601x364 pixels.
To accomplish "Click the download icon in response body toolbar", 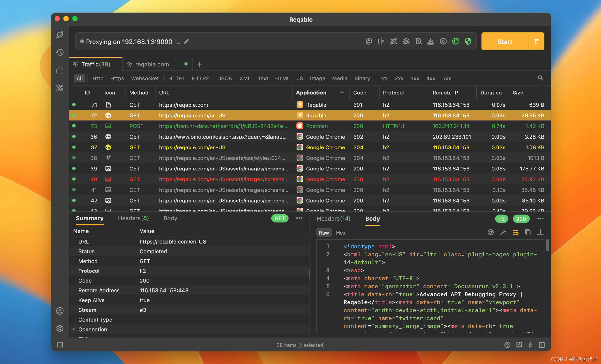I will pos(540,232).
